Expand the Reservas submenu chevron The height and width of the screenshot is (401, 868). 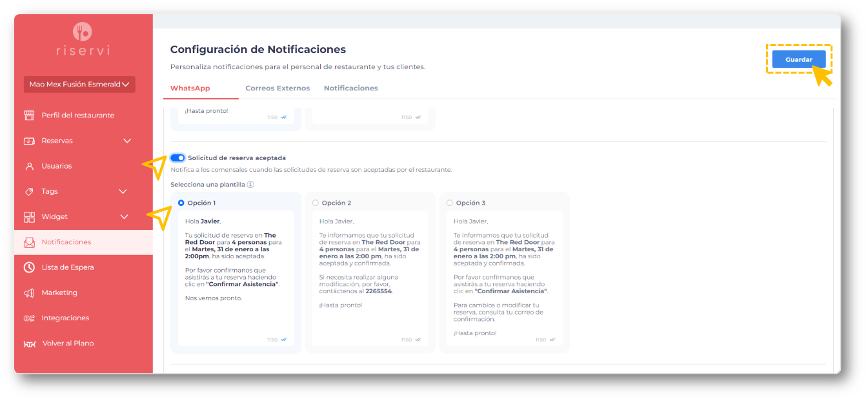click(127, 141)
